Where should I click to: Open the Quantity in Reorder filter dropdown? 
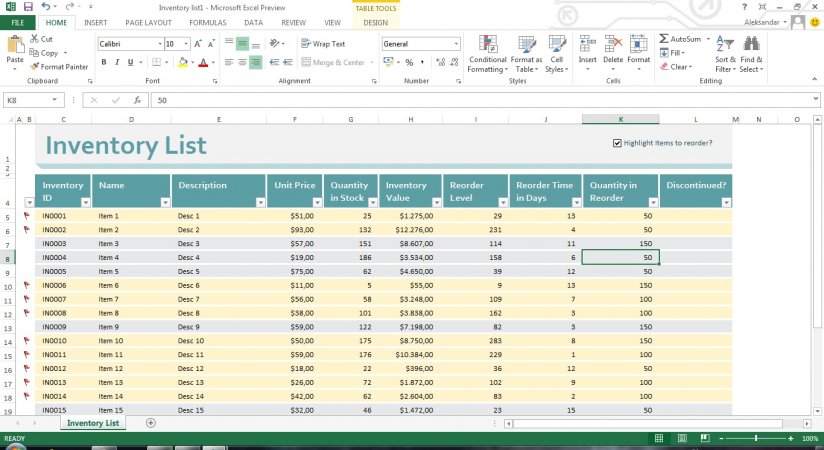coord(653,202)
